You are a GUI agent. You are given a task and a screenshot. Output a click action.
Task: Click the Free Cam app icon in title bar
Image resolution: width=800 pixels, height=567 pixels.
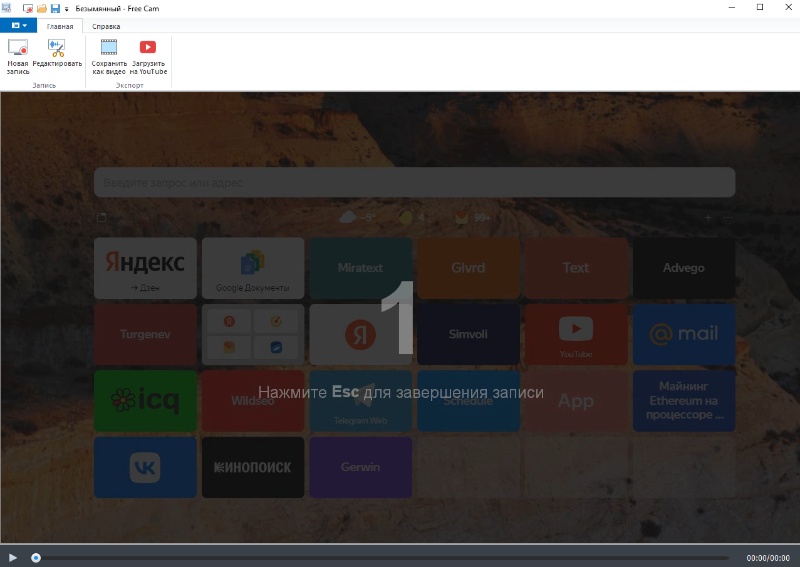(x=7, y=8)
